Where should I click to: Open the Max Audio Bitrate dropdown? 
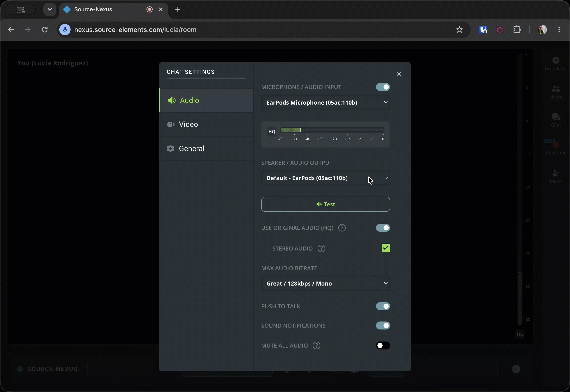tap(325, 283)
